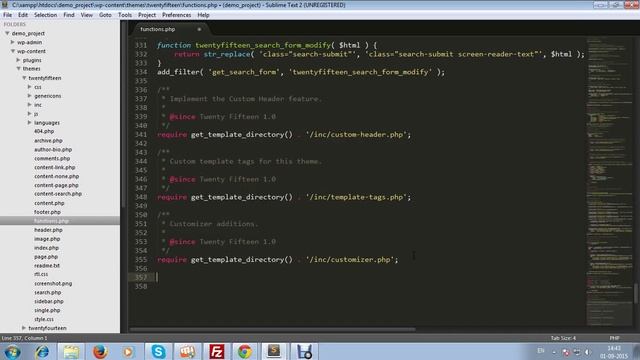Viewport: 640px width, 360px height.
Task: Collapse the twentyfifteen folder
Action: click(24, 78)
